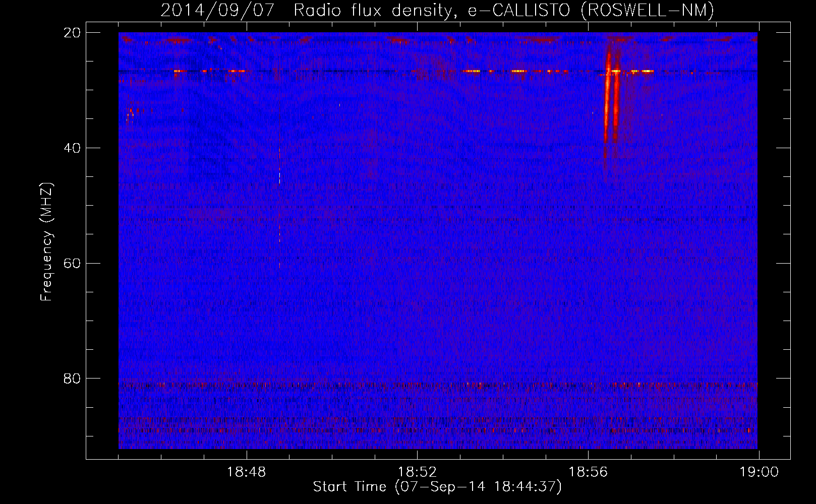Click the 18:52 time tick label
Screen dimensions: 816x504
417,472
